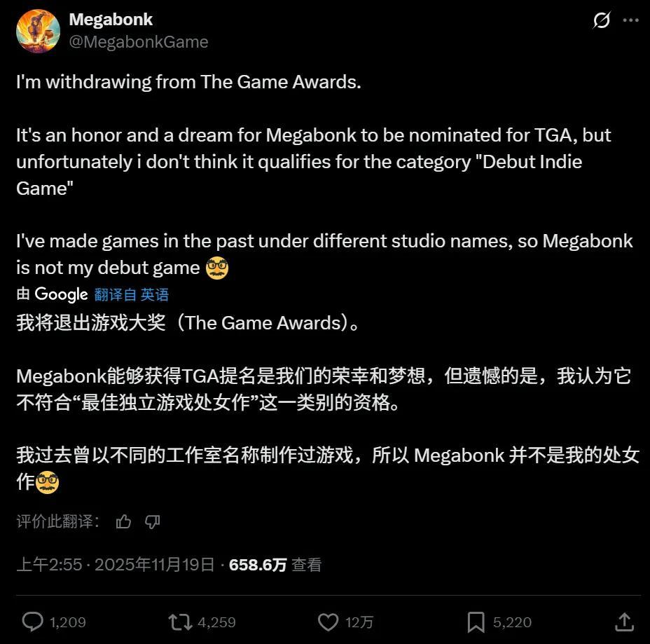Click the 12万 likes count
Image resolution: width=650 pixels, height=644 pixels.
point(359,622)
